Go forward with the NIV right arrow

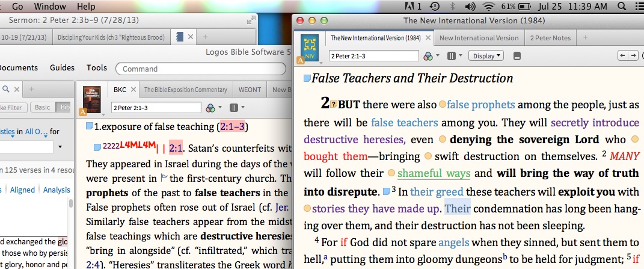pos(634,55)
